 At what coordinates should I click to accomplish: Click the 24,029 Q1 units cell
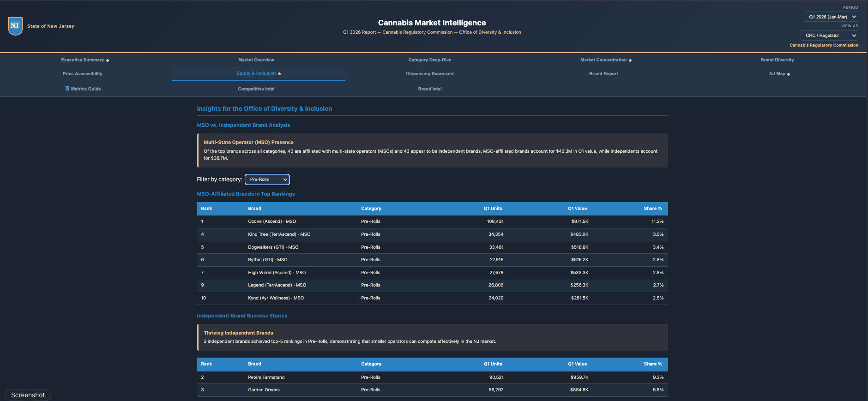tap(496, 298)
